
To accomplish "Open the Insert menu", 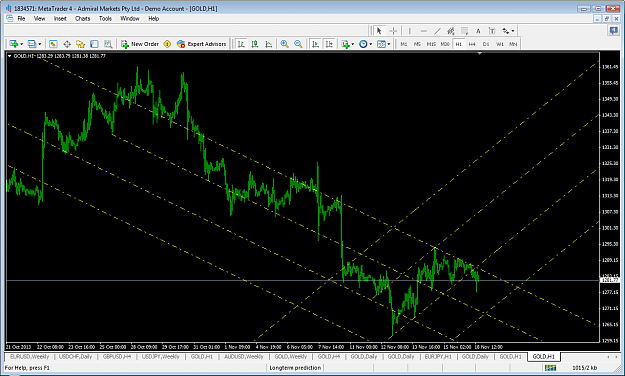I will tap(60, 18).
